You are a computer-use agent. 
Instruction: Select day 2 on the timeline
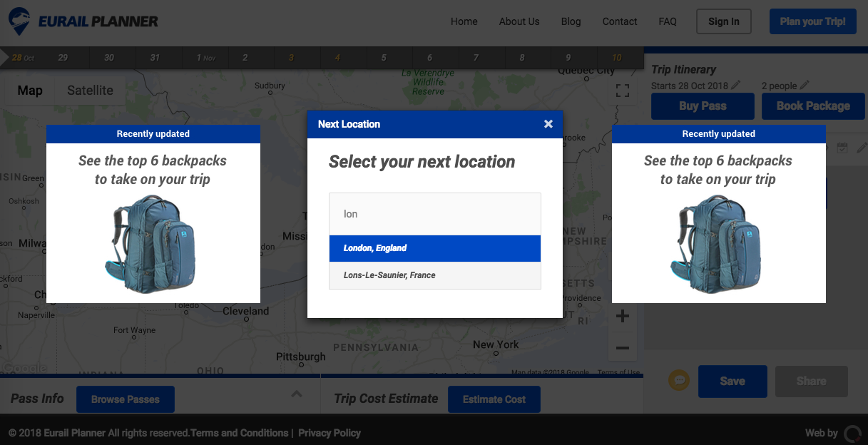click(x=245, y=58)
